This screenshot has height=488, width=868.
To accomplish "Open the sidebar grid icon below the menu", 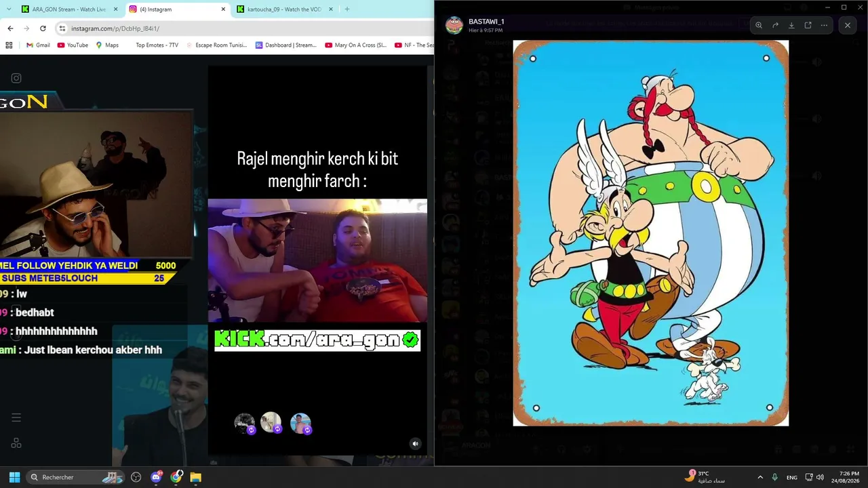I will [16, 443].
